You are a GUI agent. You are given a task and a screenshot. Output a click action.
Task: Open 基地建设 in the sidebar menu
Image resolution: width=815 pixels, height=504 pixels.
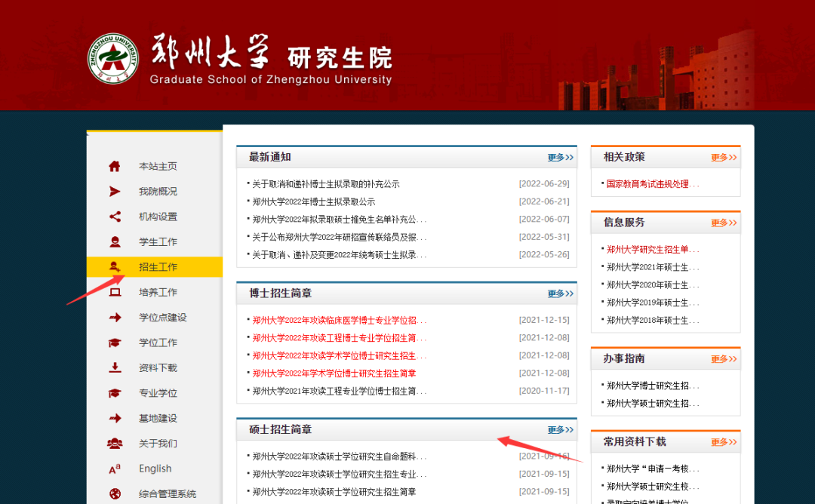pyautogui.click(x=158, y=418)
